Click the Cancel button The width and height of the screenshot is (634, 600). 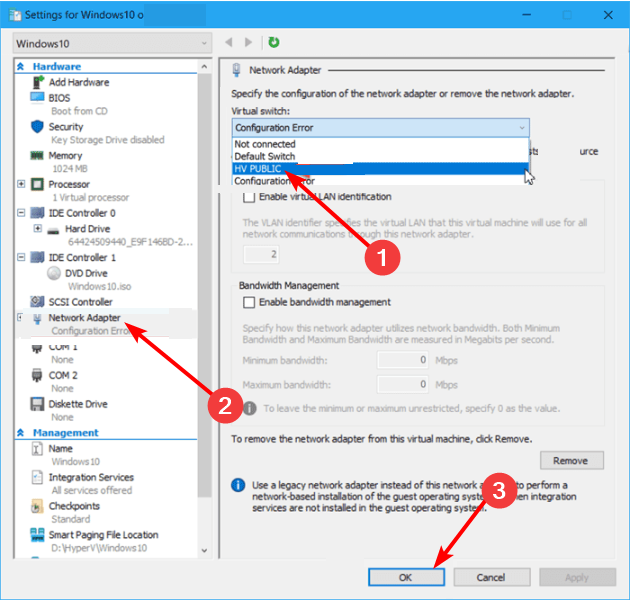(x=492, y=577)
